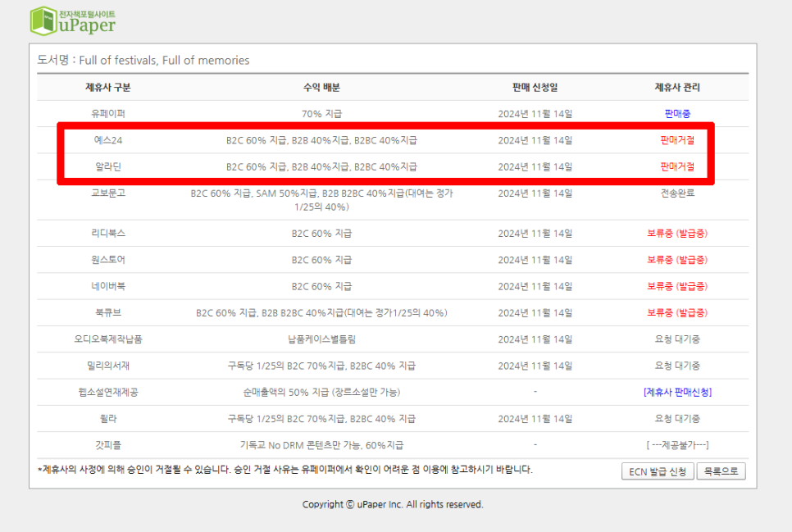
Task: Click the 유페이퍼 row date 2024년 11월 14일
Action: [535, 114]
